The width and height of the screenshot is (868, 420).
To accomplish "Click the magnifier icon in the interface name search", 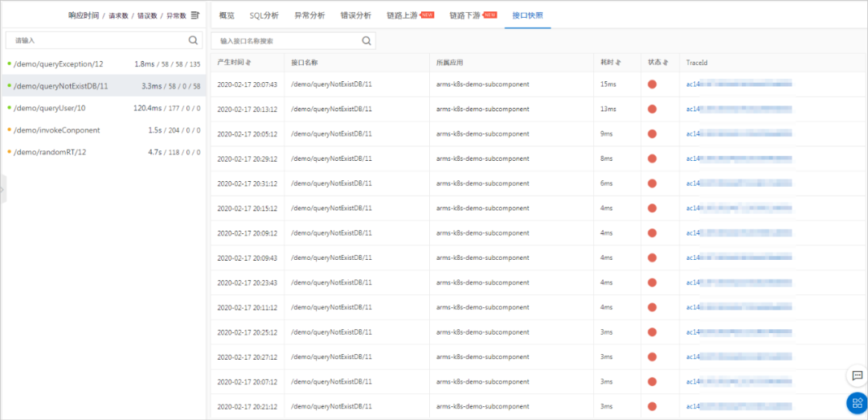I will pyautogui.click(x=366, y=40).
